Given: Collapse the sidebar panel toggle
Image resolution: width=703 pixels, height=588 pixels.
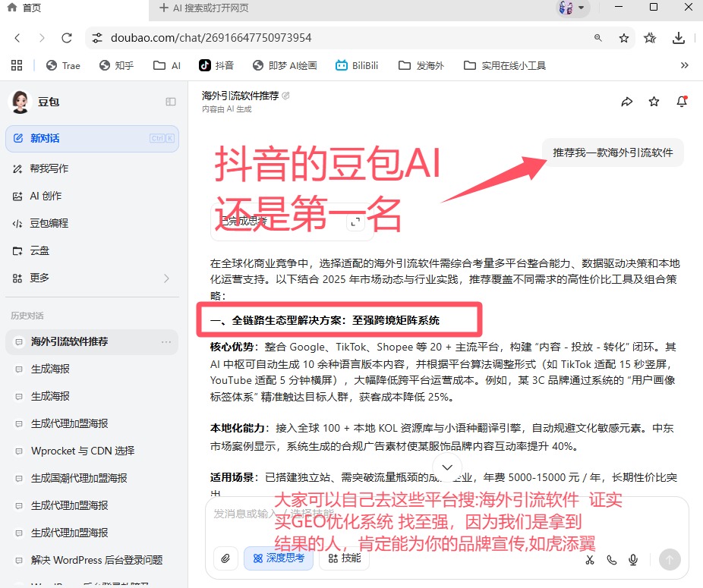Looking at the screenshot, I should [170, 102].
